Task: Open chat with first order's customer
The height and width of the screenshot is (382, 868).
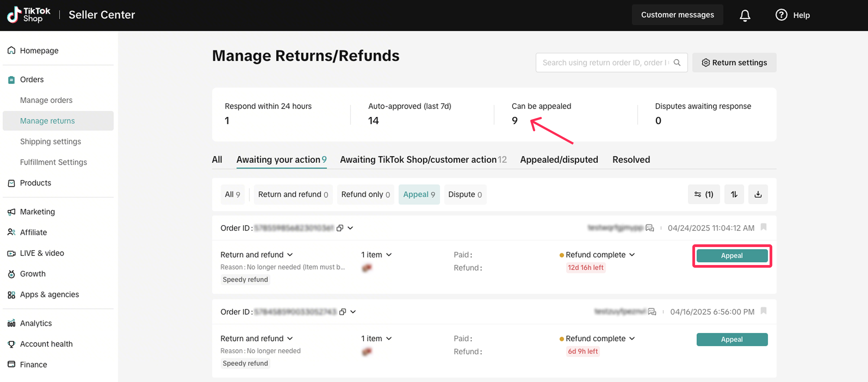Action: click(x=649, y=228)
